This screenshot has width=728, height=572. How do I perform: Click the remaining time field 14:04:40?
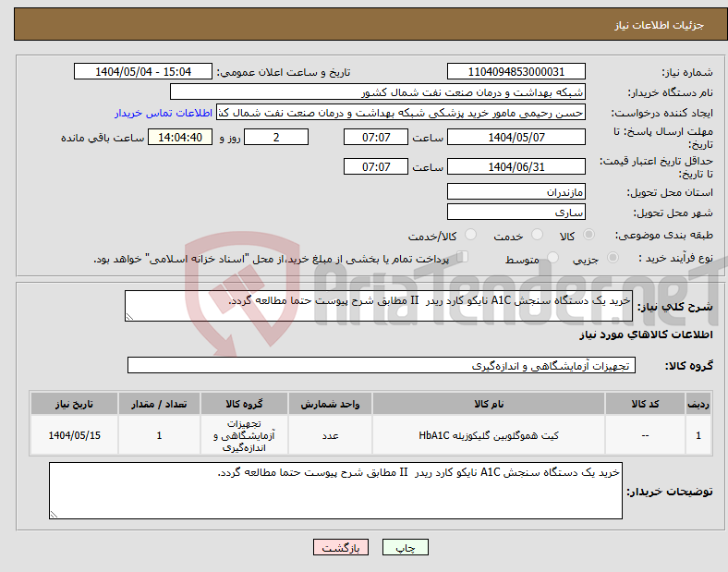click(180, 137)
